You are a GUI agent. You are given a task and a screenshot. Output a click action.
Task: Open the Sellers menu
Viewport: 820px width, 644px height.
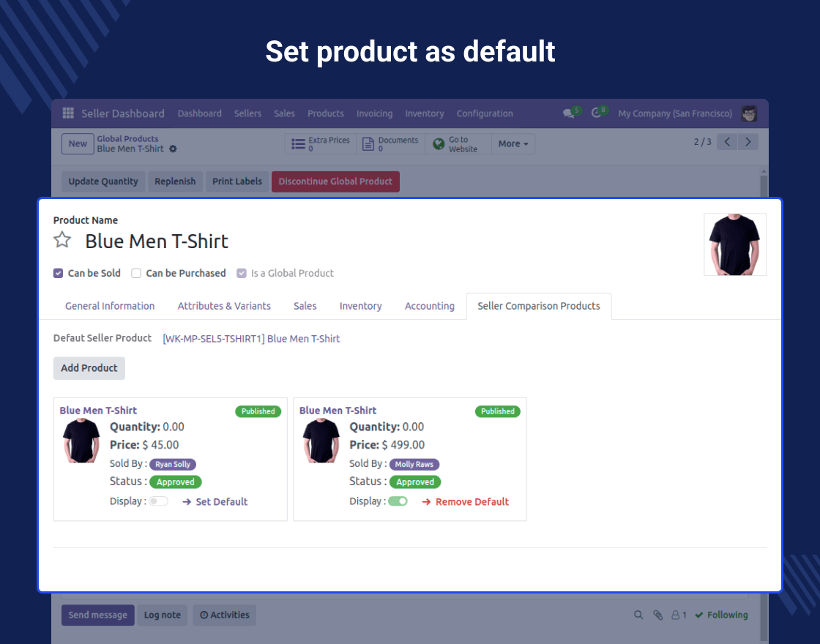point(248,113)
